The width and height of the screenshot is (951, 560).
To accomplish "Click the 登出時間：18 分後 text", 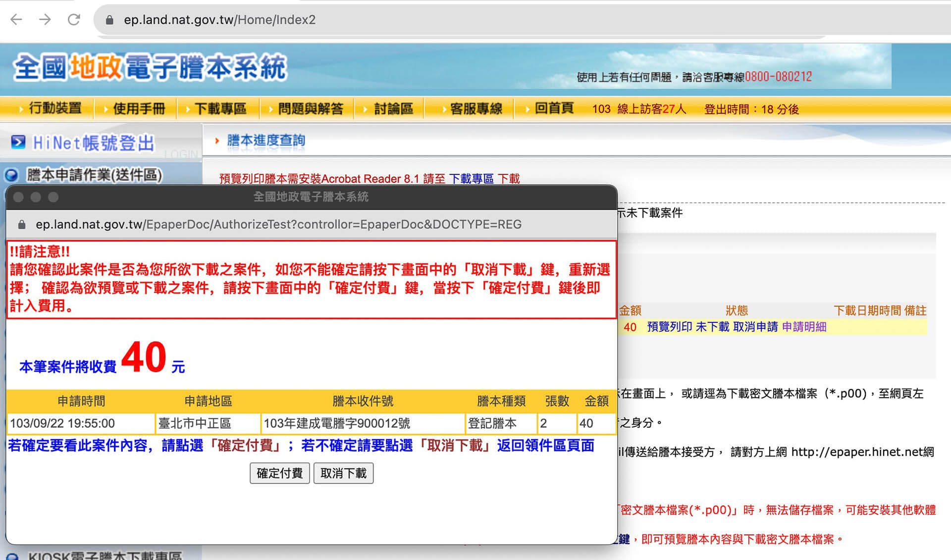I will point(751,109).
